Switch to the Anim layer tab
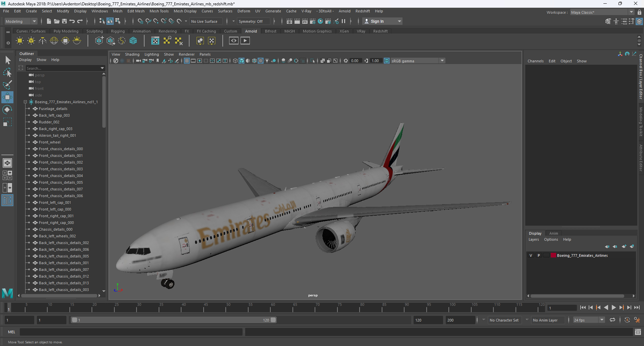This screenshot has width=644, height=346. 553,233
